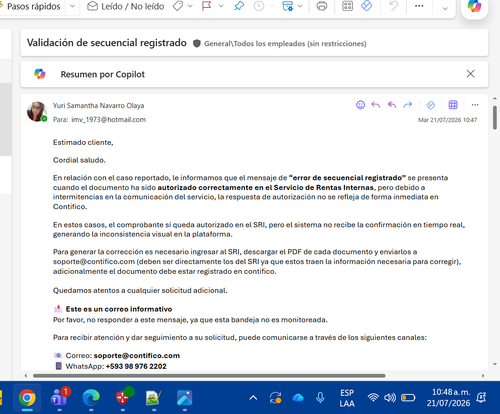The height and width of the screenshot is (414, 500).
Task: Open the Photos app from the taskbar
Action: tap(185, 398)
